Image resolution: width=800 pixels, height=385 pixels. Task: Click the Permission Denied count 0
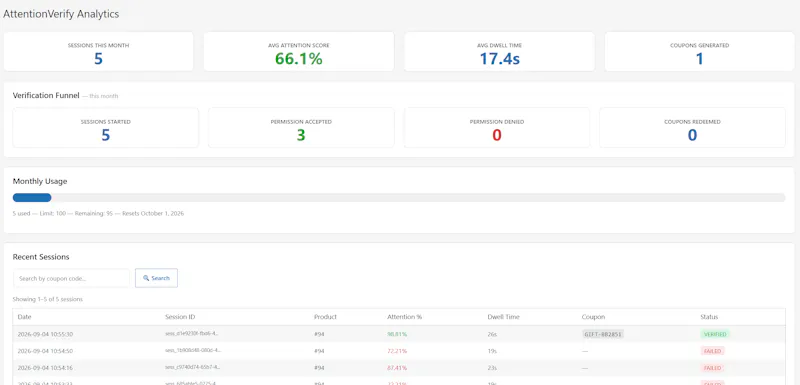coord(497,135)
